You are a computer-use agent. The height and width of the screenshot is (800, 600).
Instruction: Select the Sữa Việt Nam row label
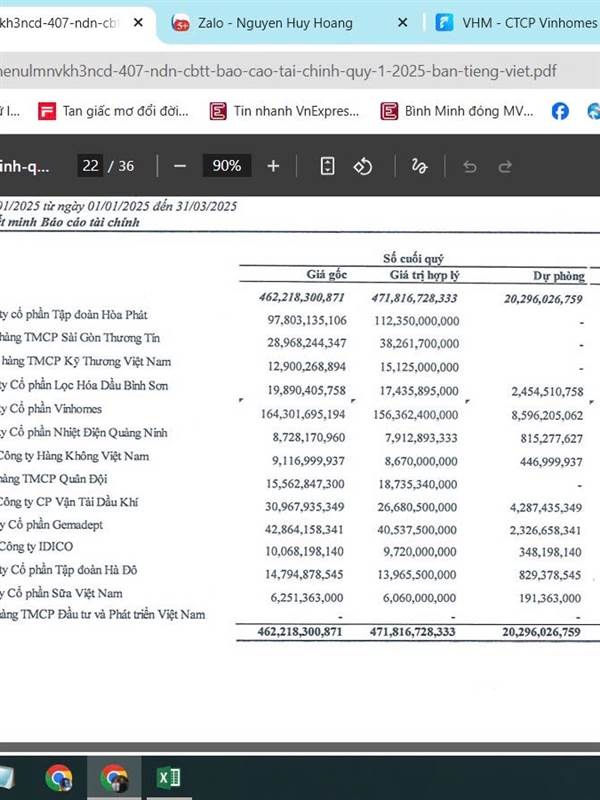pos(61,593)
